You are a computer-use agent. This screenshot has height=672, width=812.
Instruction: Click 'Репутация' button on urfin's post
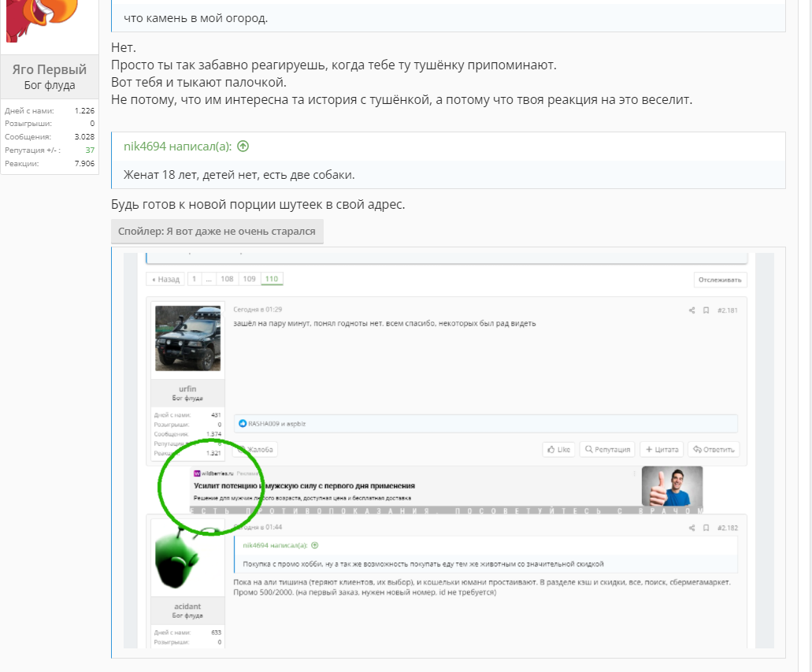[x=607, y=449]
